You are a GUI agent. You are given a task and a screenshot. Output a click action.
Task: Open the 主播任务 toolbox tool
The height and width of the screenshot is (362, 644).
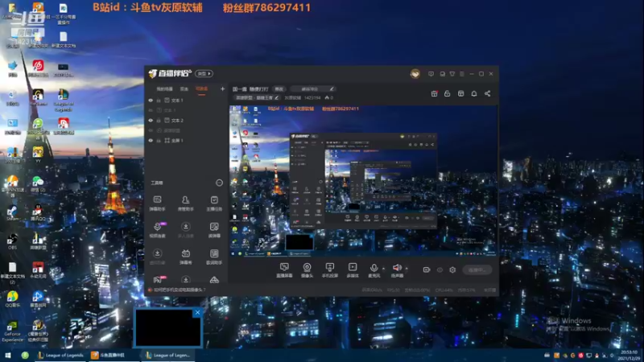[214, 203]
